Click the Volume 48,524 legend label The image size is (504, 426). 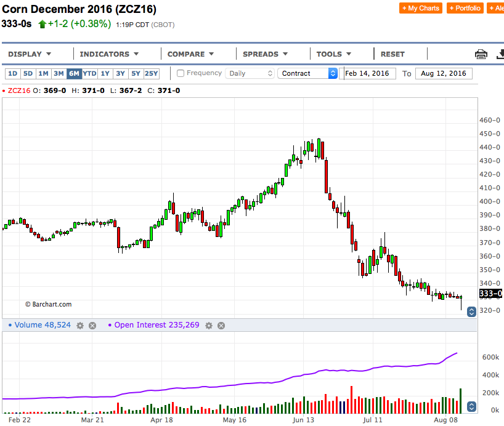43,325
